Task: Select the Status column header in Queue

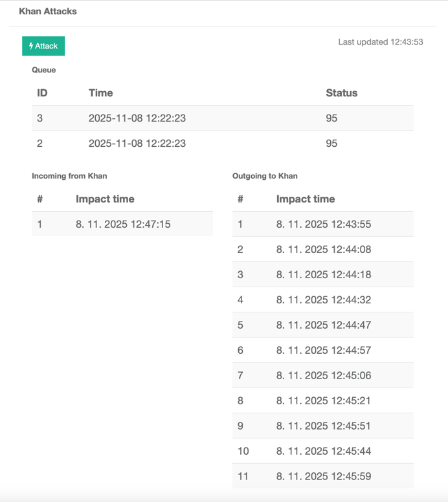Action: click(x=341, y=93)
